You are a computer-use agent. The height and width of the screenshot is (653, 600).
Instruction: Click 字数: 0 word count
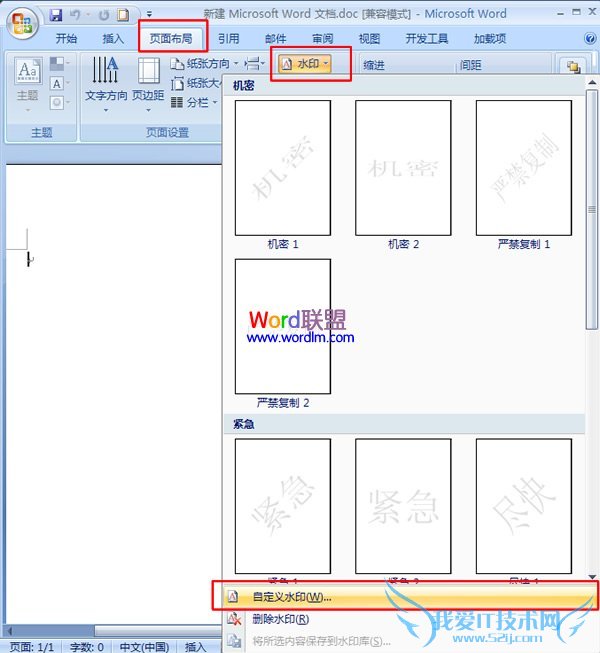pyautogui.click(x=87, y=647)
